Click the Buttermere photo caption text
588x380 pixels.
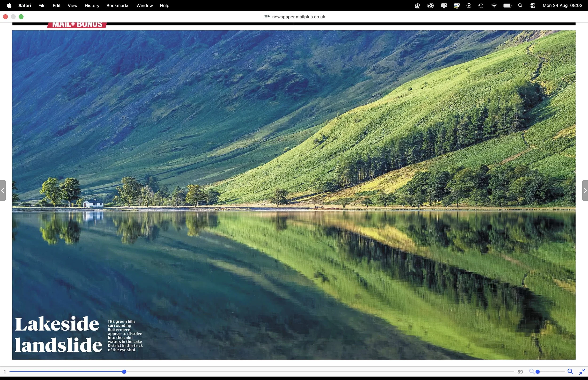pyautogui.click(x=125, y=335)
